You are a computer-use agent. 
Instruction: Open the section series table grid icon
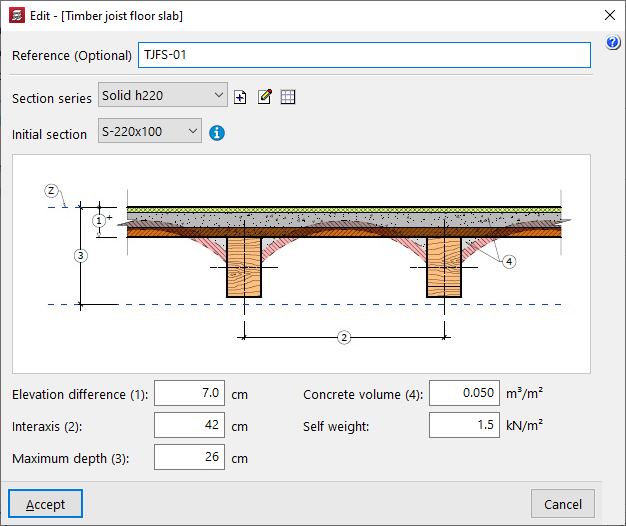(288, 97)
